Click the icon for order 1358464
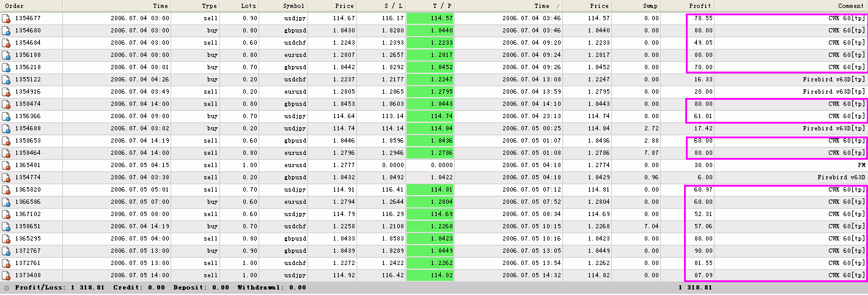 (6, 153)
